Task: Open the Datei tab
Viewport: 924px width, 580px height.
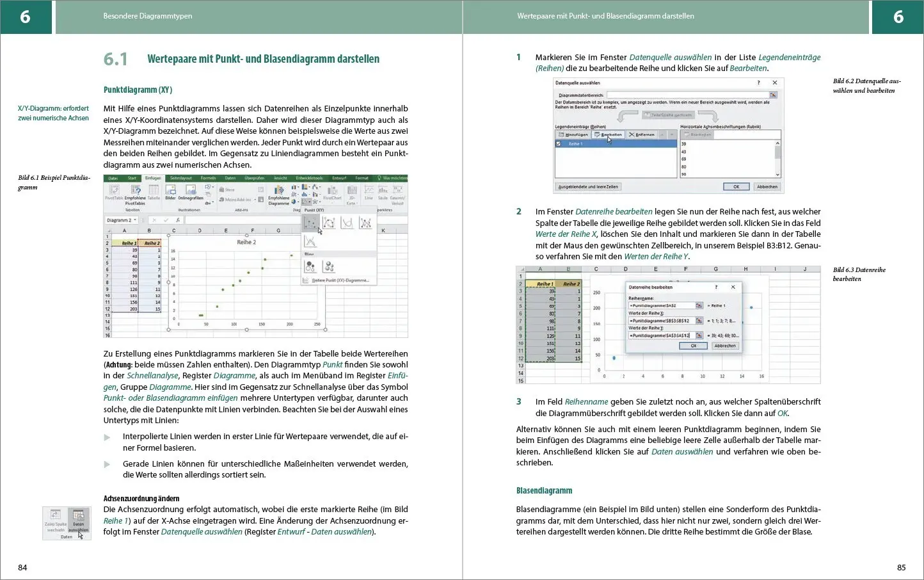Action: (x=113, y=178)
